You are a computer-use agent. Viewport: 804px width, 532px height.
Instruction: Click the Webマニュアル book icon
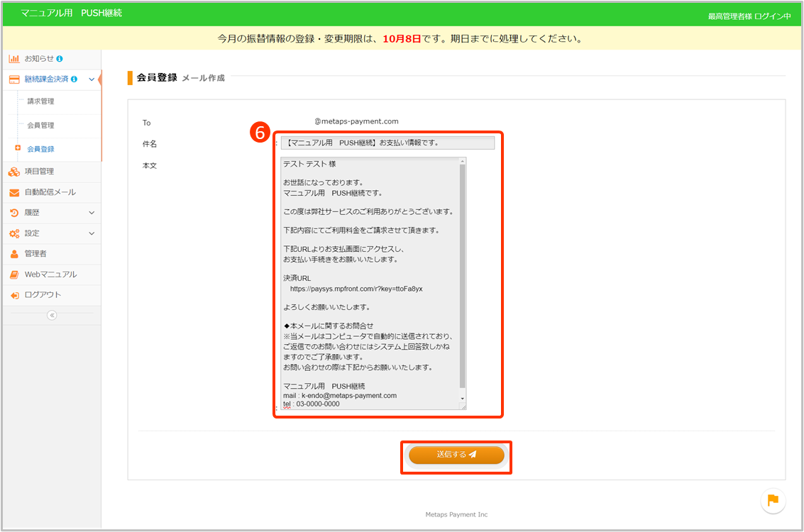(x=14, y=275)
